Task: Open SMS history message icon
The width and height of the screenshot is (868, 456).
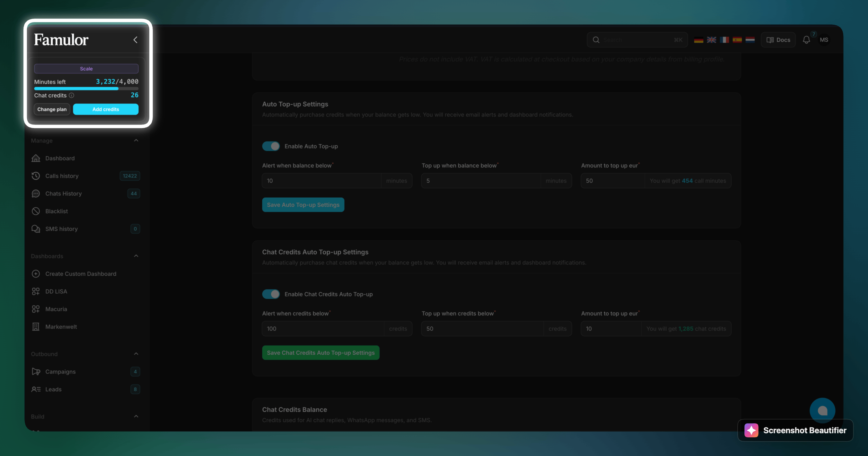Action: click(x=36, y=229)
